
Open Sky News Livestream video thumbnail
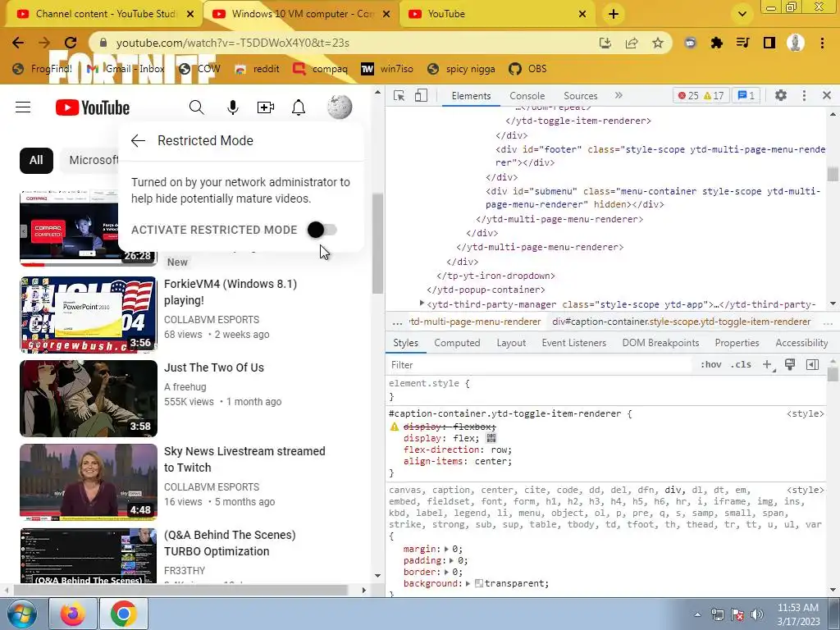coord(89,482)
